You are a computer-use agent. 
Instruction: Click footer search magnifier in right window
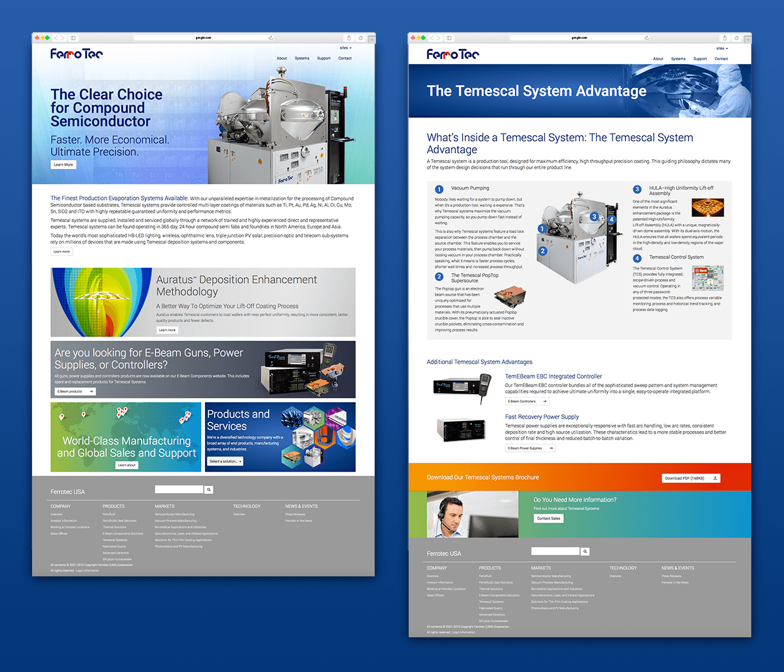585,551
